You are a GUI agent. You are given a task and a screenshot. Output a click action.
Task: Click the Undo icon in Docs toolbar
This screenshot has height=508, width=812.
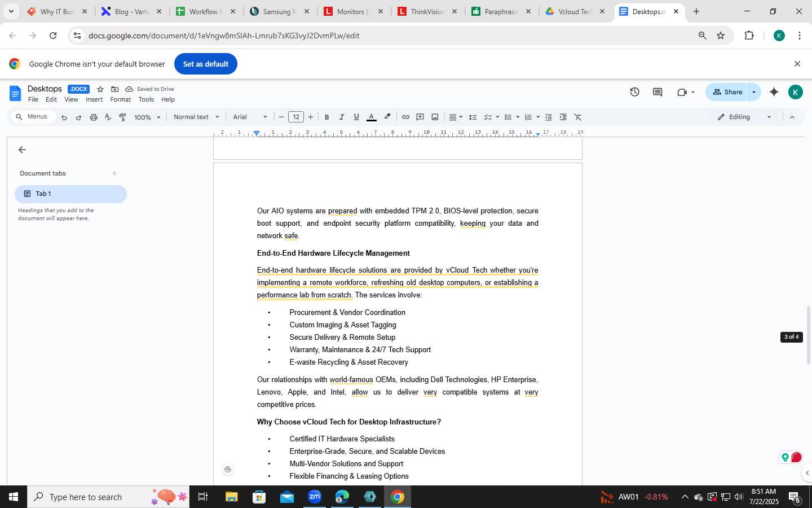(x=64, y=117)
